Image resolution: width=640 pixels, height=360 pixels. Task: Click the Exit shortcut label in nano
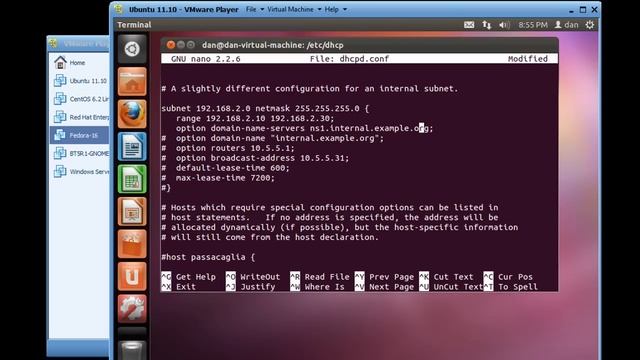[186, 287]
